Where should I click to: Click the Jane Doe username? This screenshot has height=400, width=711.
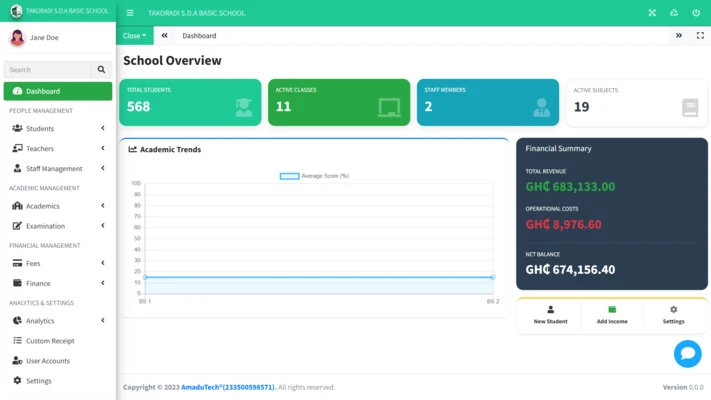44,38
